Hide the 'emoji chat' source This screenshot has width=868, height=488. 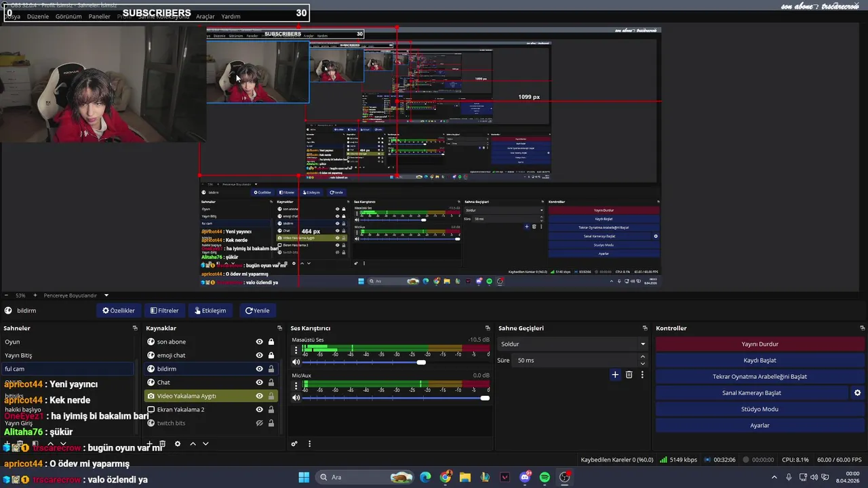[259, 355]
